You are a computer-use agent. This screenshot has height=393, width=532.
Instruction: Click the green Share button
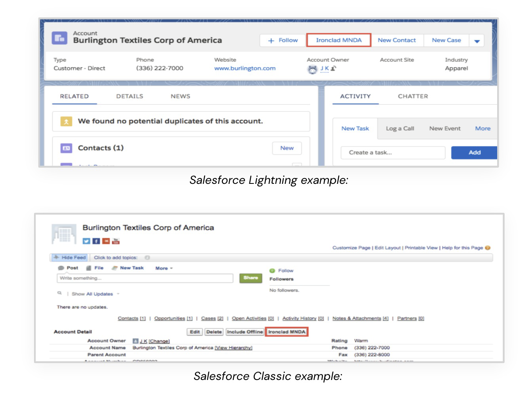(x=251, y=278)
